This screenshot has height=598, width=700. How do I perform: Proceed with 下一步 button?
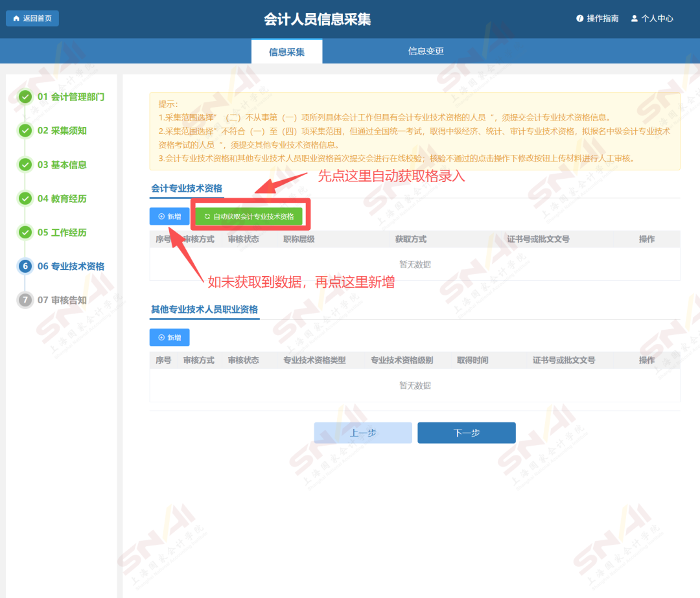(x=466, y=433)
